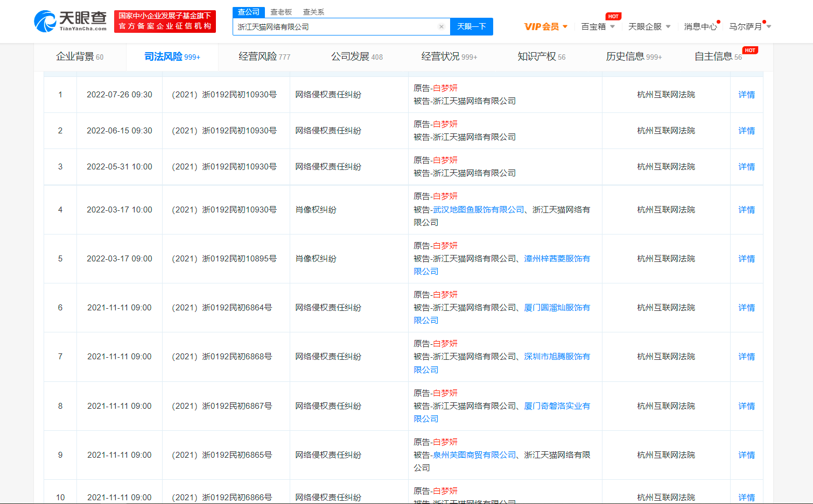
Task: Click the HOT badge above 百宝箱
Action: click(613, 16)
